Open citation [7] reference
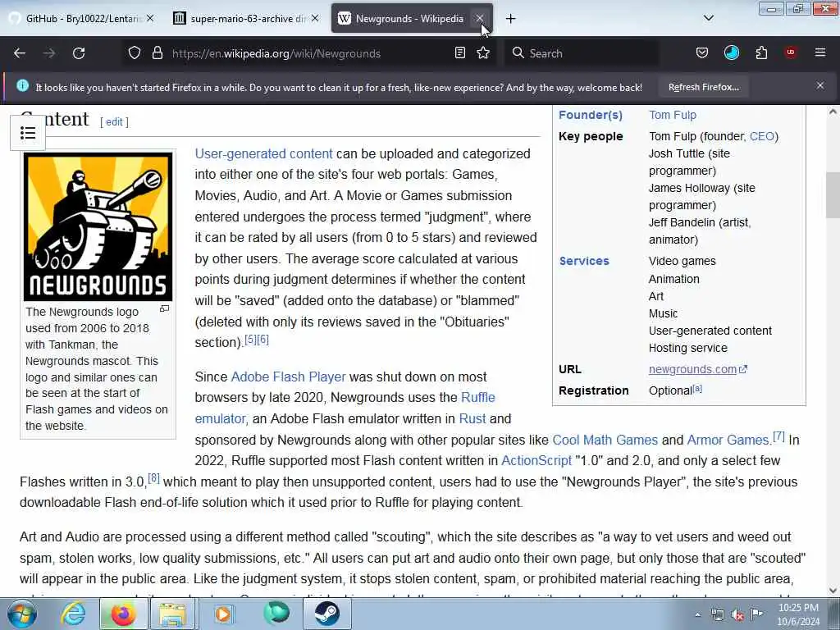 [779, 436]
